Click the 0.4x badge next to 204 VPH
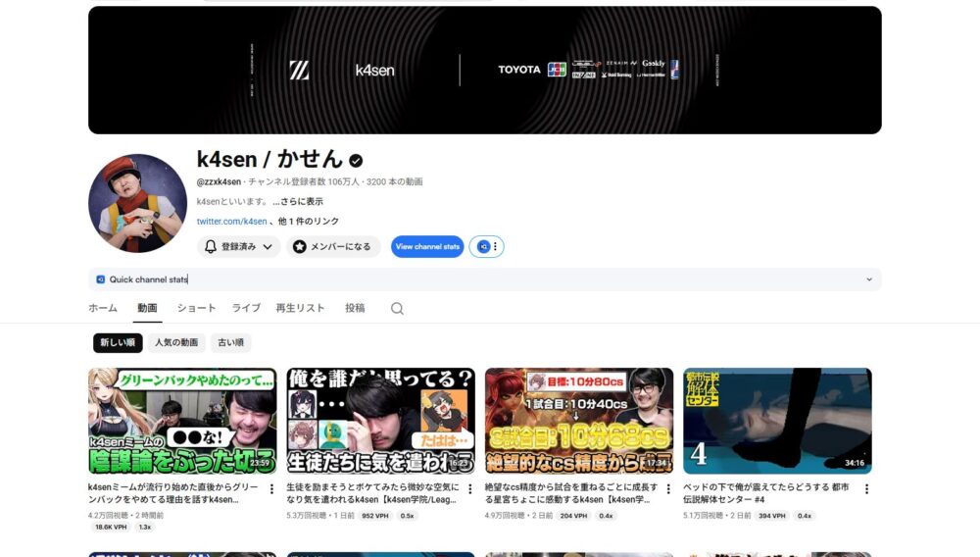 [606, 516]
